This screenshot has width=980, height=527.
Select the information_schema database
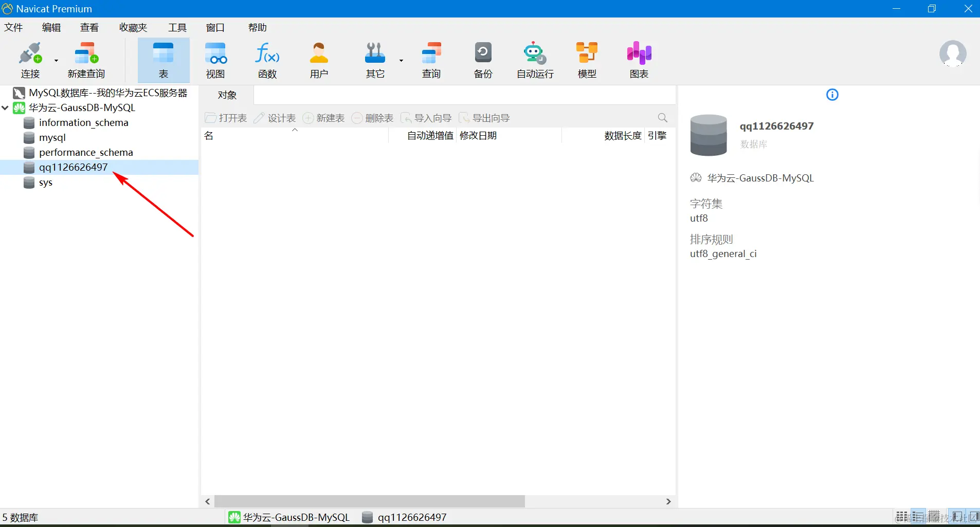pyautogui.click(x=83, y=123)
